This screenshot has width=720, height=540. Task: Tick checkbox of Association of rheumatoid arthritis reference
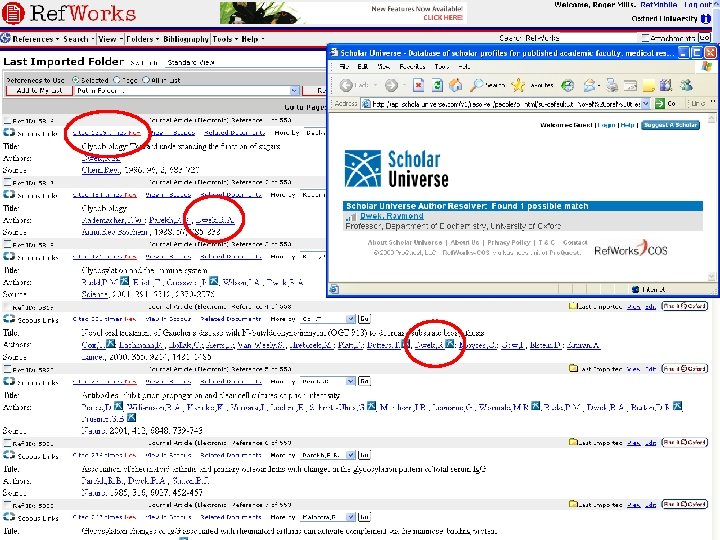click(x=7, y=443)
